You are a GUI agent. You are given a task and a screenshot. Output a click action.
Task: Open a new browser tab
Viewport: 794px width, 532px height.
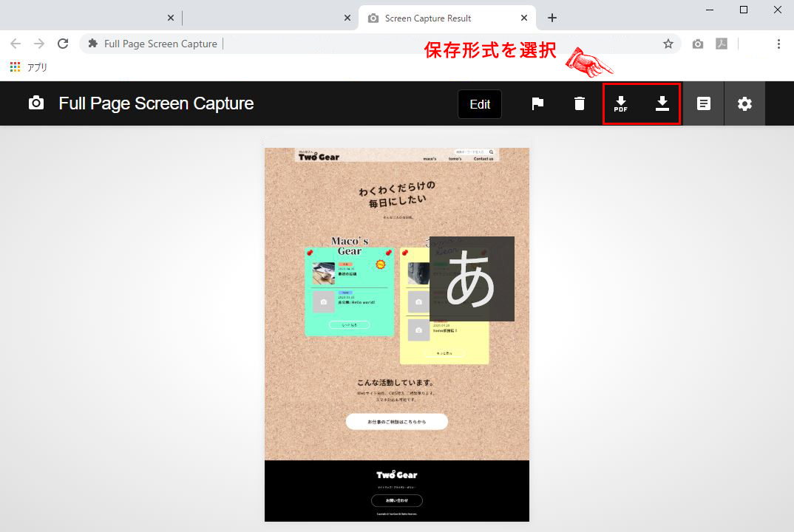click(552, 18)
